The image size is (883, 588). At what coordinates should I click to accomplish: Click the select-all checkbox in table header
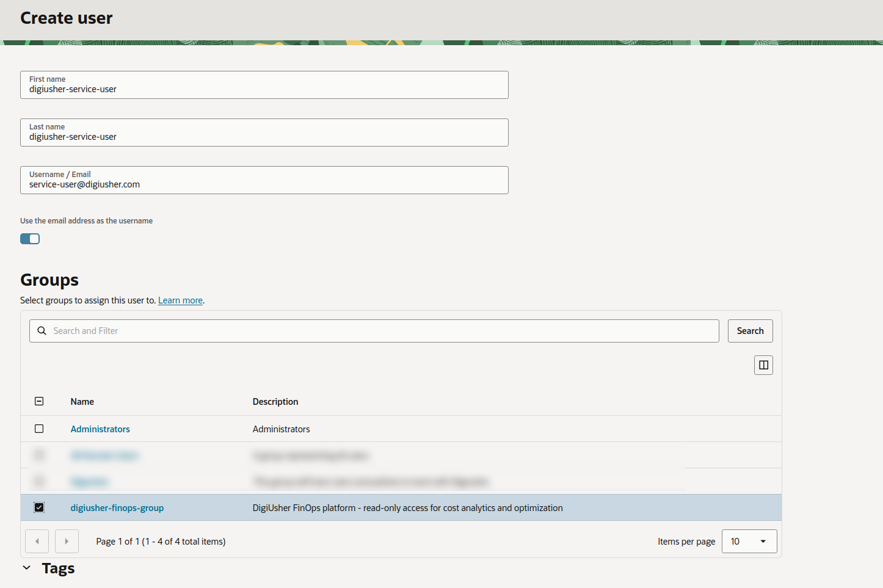tap(39, 401)
